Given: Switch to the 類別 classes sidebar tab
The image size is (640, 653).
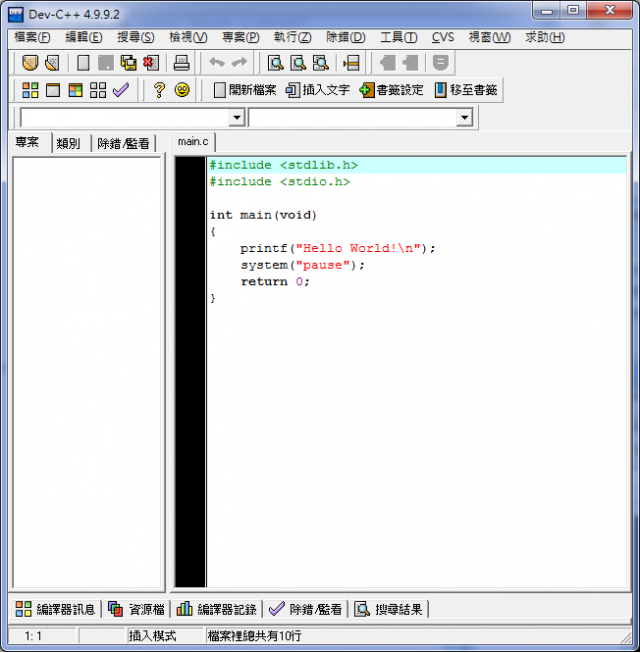Looking at the screenshot, I should 69,144.
